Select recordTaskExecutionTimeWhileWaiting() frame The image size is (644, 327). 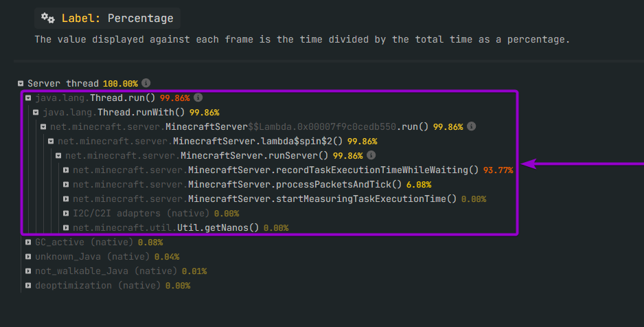click(x=275, y=170)
